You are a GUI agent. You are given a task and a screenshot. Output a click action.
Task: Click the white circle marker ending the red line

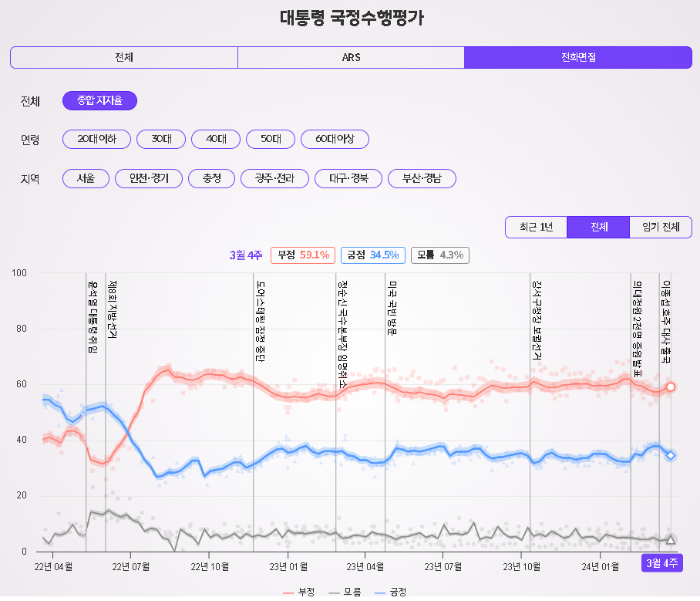[670, 386]
